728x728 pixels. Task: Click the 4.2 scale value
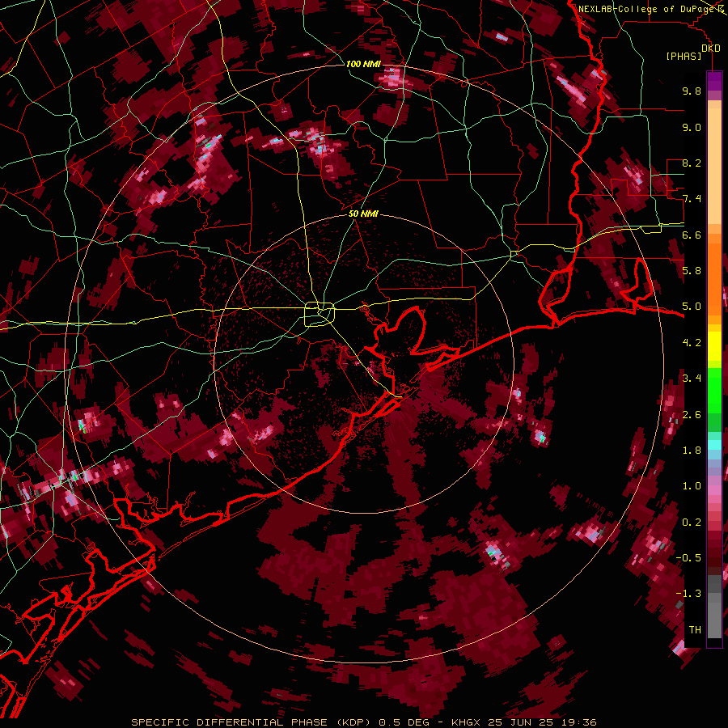692,343
